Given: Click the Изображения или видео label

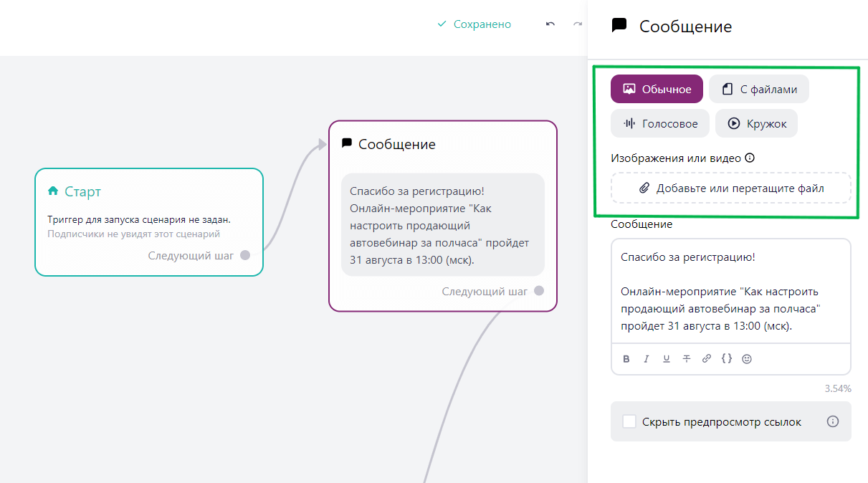Looking at the screenshot, I should pyautogui.click(x=676, y=158).
